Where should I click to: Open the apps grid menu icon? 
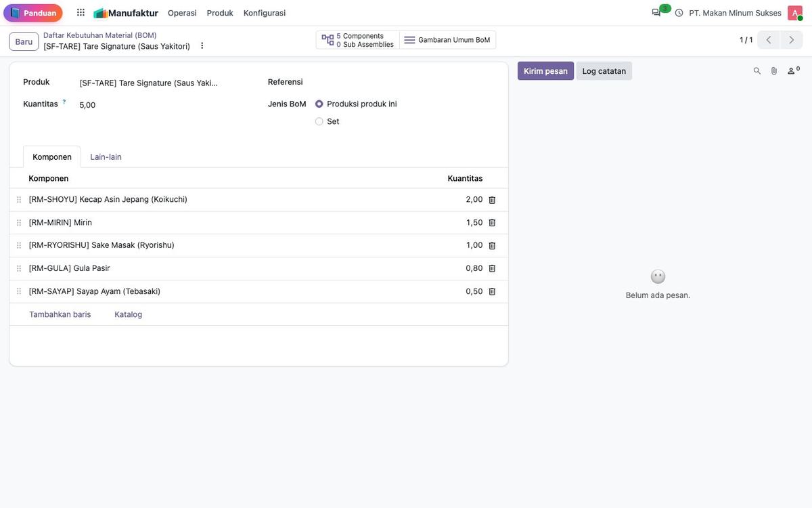pos(81,13)
